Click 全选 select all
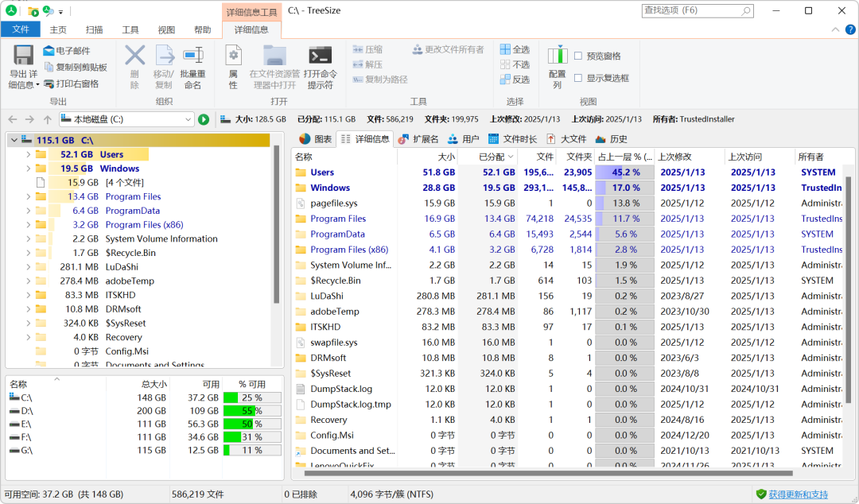This screenshot has width=859, height=504. click(x=515, y=49)
